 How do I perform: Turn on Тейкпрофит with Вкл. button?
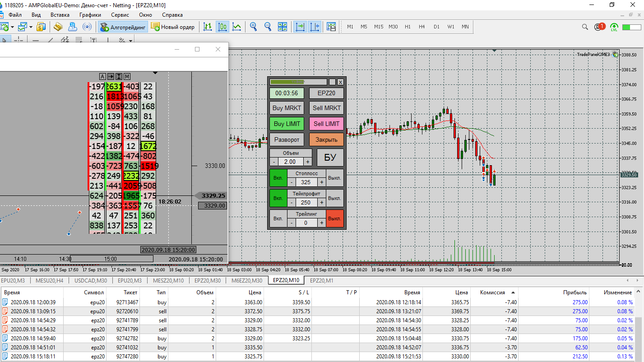(x=278, y=198)
